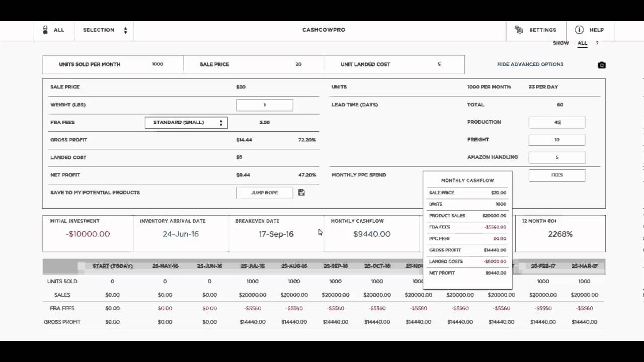Click the ALL show filter link

tap(582, 43)
